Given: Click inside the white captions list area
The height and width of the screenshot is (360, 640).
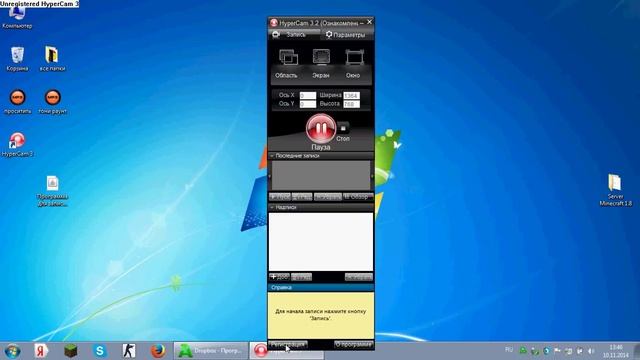Looking at the screenshot, I should (321, 242).
